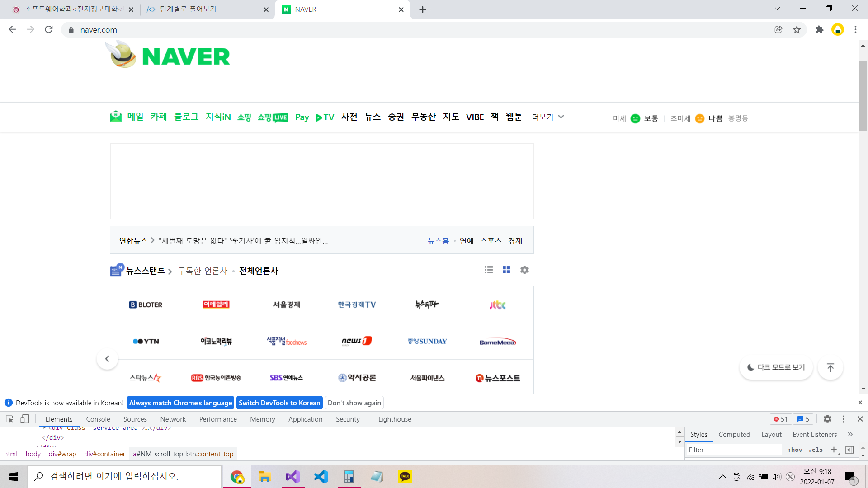Expand the 더보기 services dropdown
The image size is (868, 488).
pos(548,117)
